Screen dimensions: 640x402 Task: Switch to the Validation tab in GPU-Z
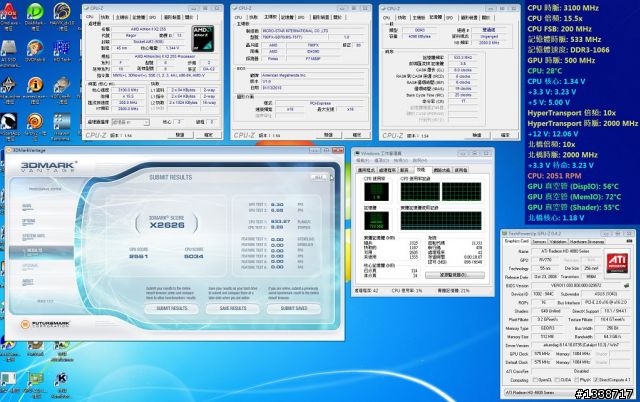[x=558, y=242]
